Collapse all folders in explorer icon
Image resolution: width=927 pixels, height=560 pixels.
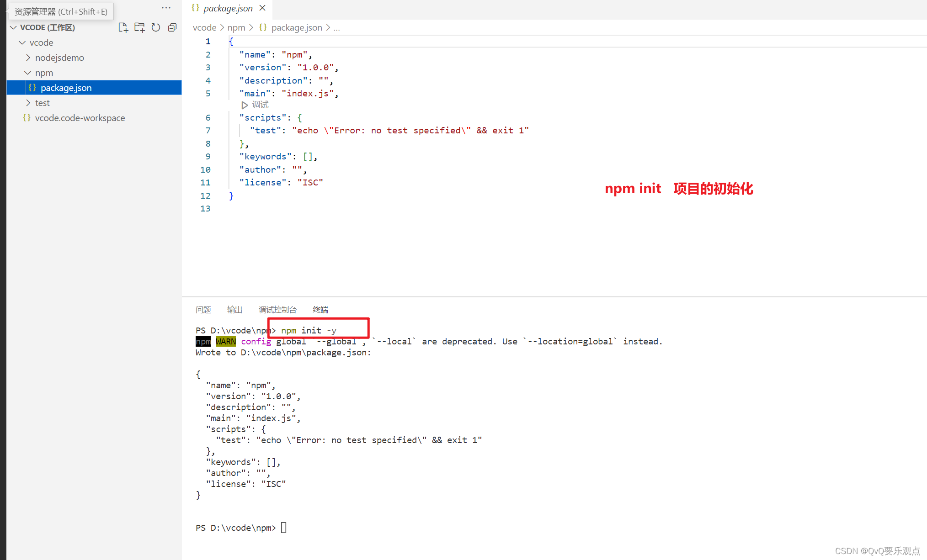click(x=172, y=27)
